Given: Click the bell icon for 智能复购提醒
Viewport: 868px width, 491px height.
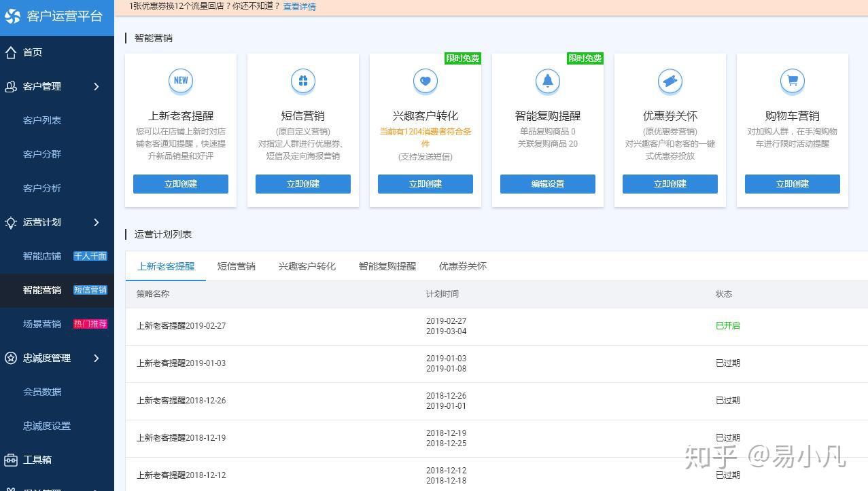Looking at the screenshot, I should click(x=548, y=81).
